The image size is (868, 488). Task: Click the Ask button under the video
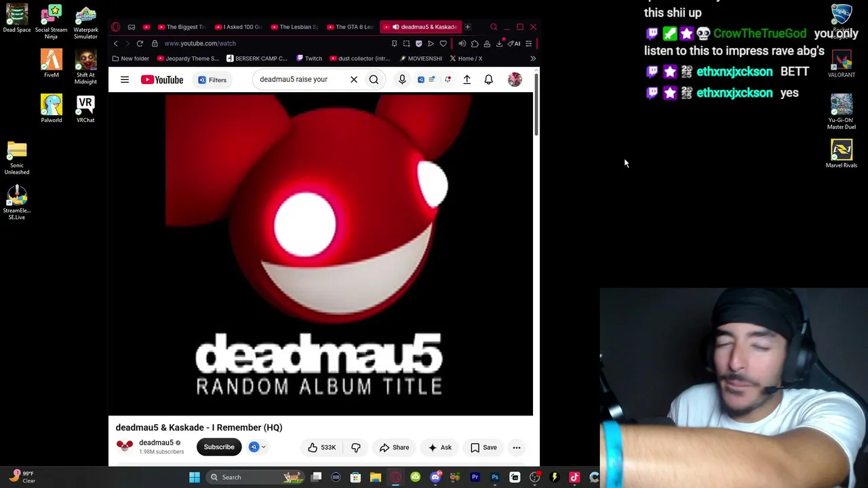pyautogui.click(x=439, y=447)
